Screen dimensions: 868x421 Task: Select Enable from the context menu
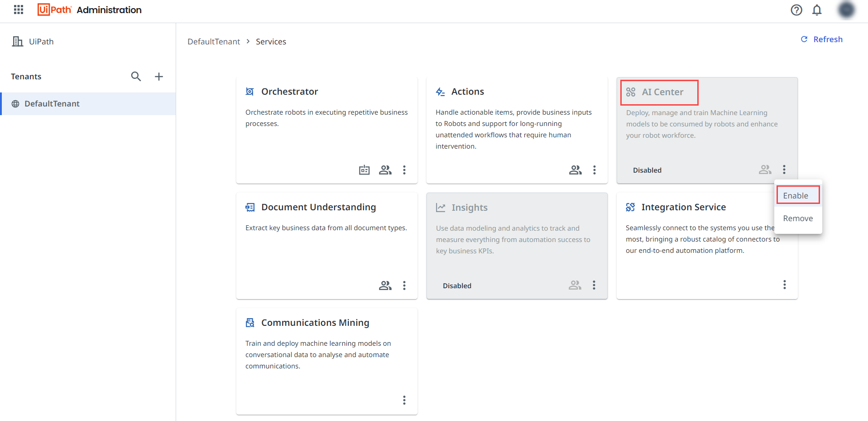[798, 195]
